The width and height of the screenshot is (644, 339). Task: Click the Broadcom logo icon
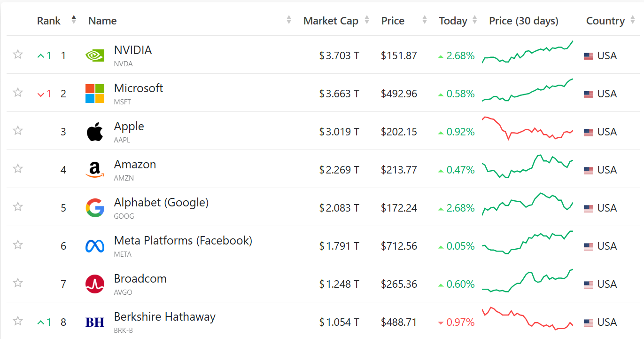coord(95,284)
